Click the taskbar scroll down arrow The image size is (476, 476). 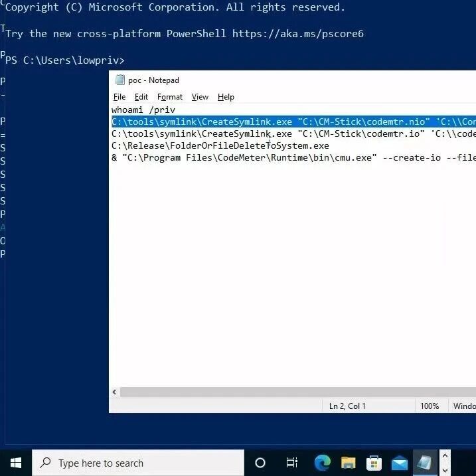445,470
